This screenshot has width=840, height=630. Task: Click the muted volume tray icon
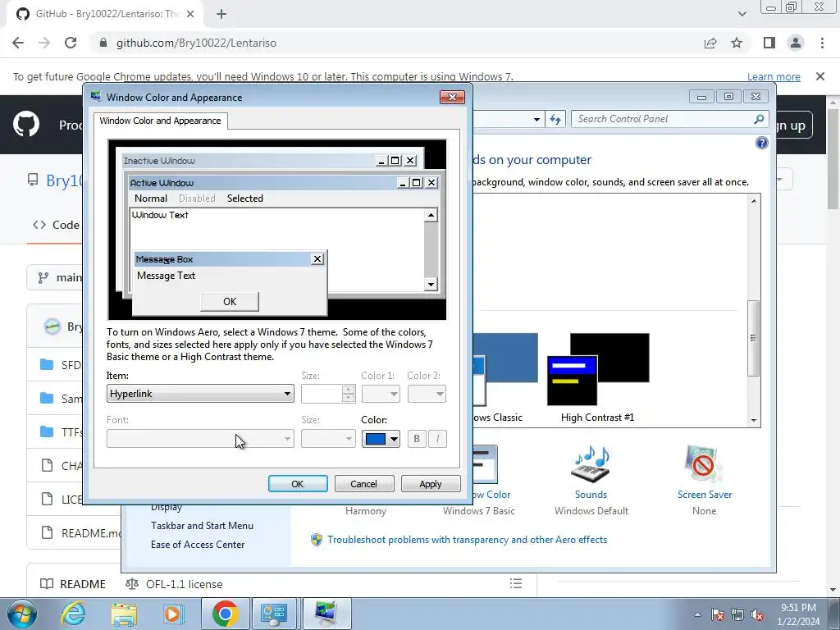pos(757,614)
